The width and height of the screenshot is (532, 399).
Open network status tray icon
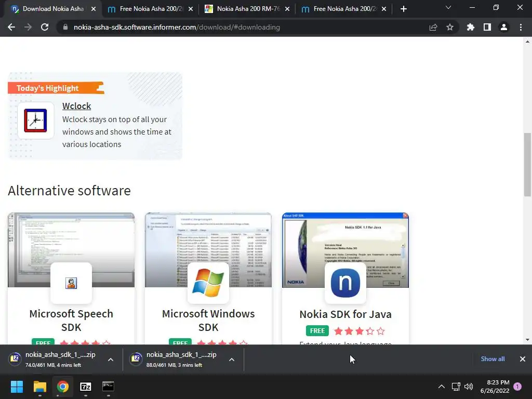click(456, 387)
